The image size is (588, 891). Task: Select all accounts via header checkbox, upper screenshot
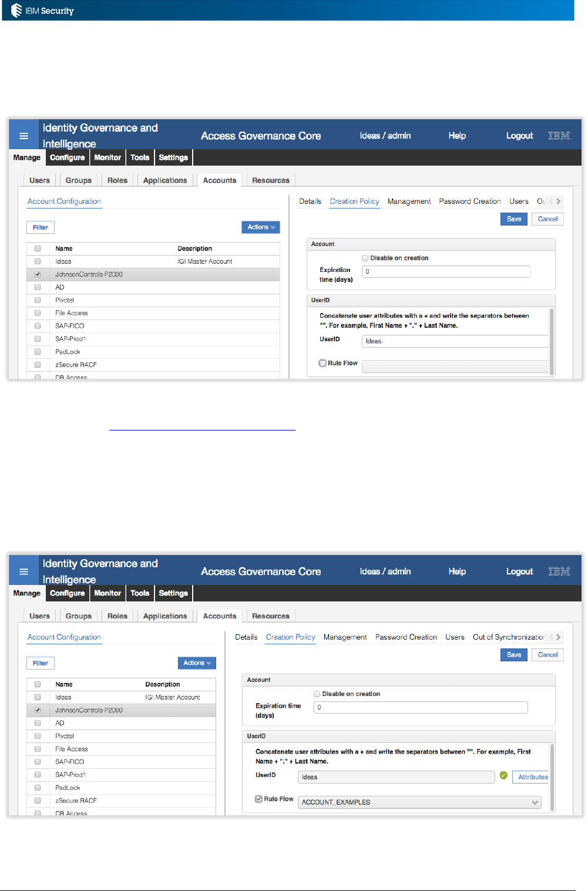click(38, 248)
